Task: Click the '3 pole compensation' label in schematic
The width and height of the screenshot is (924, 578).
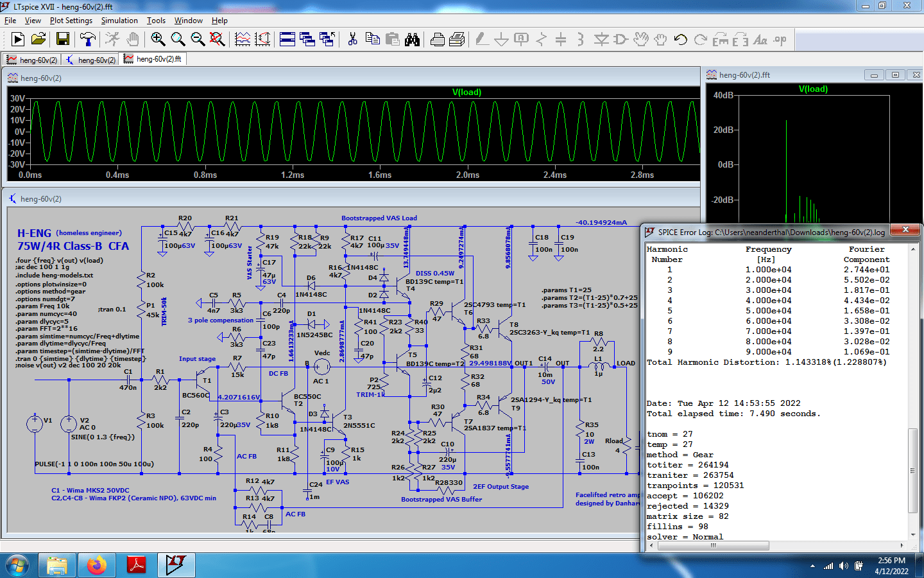Action: pyautogui.click(x=220, y=320)
